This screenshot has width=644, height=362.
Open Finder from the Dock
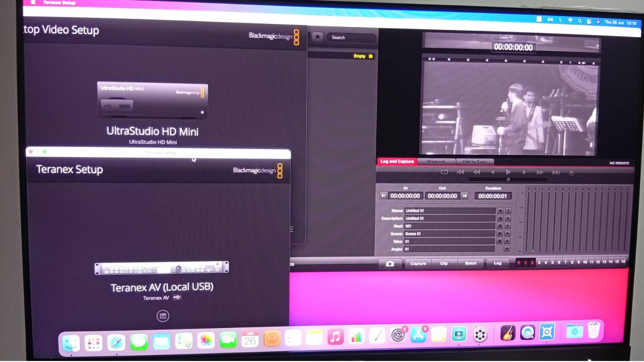(71, 343)
